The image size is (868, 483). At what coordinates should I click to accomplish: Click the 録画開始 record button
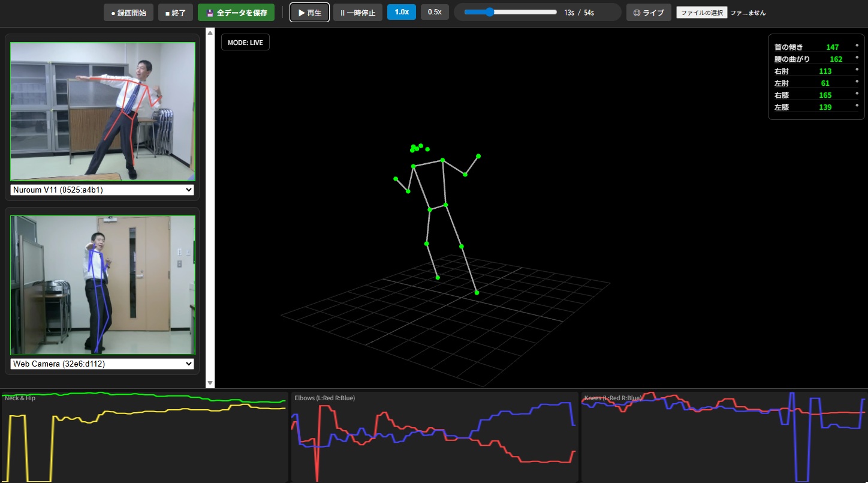(129, 13)
